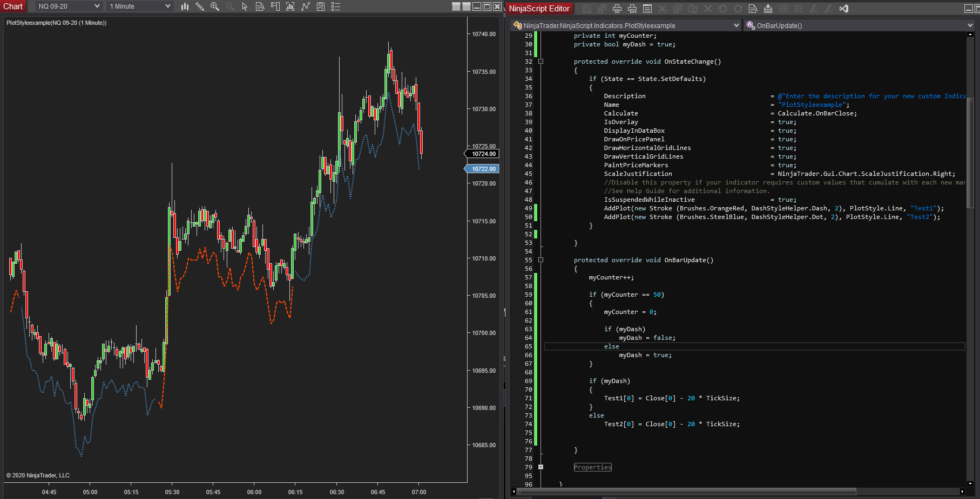Click Save All icon in NinjaScript Editor

(x=602, y=9)
